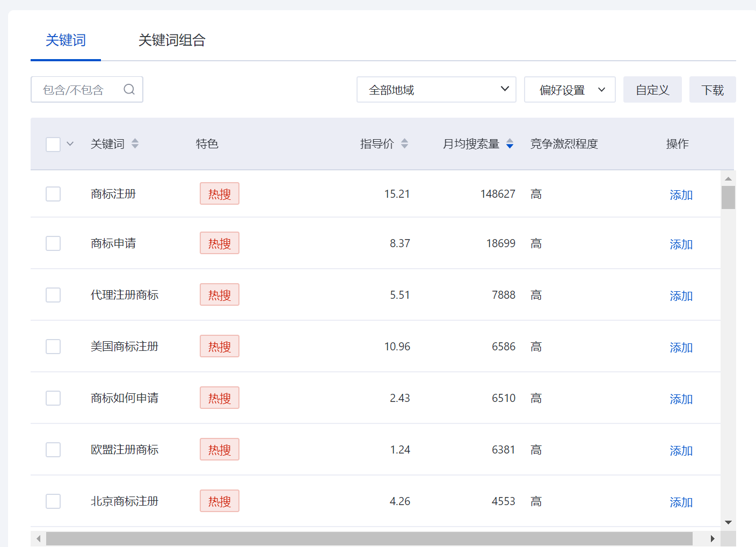This screenshot has width=756, height=547.
Task: Click the guide price value 10.96
Action: point(397,347)
